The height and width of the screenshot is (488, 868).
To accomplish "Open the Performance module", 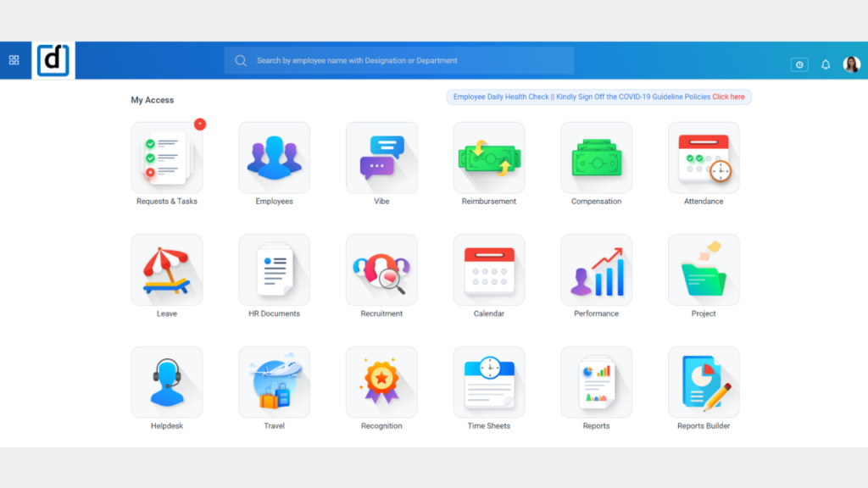I will (x=596, y=270).
